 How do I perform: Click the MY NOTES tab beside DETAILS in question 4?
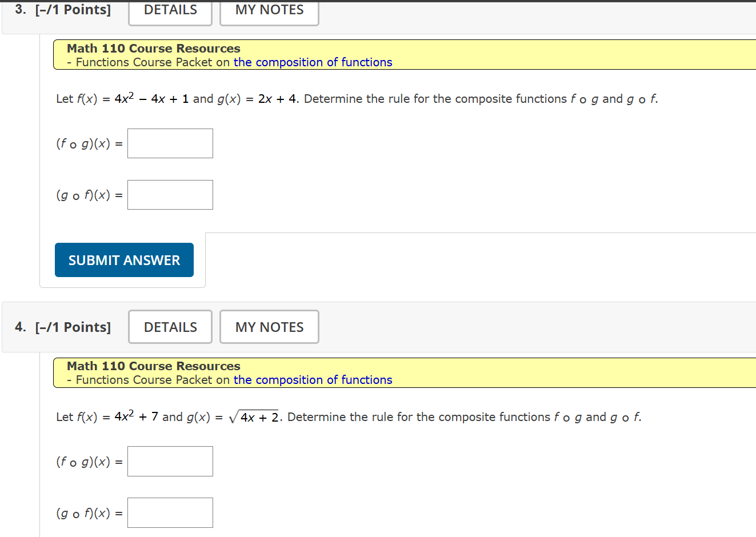point(269,327)
